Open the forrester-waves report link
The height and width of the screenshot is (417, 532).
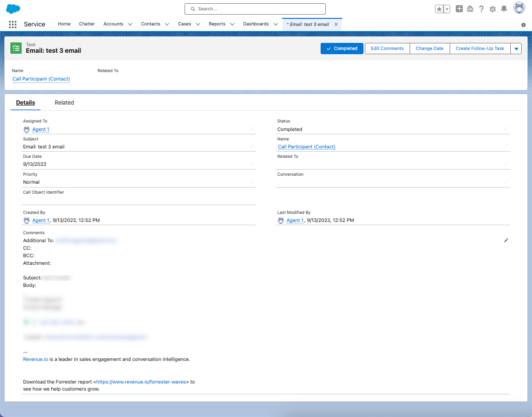(142, 382)
